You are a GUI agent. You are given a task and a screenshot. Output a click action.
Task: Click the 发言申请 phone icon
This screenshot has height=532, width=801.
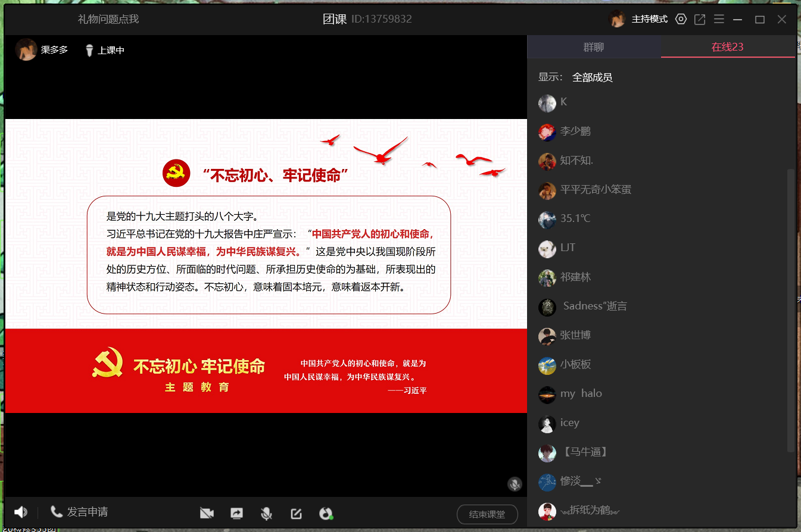[x=57, y=511]
